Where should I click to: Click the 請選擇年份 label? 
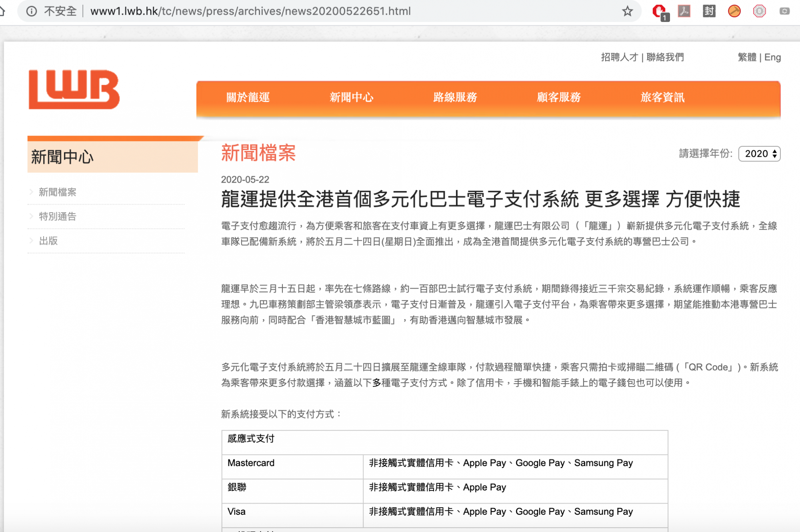pyautogui.click(x=706, y=153)
